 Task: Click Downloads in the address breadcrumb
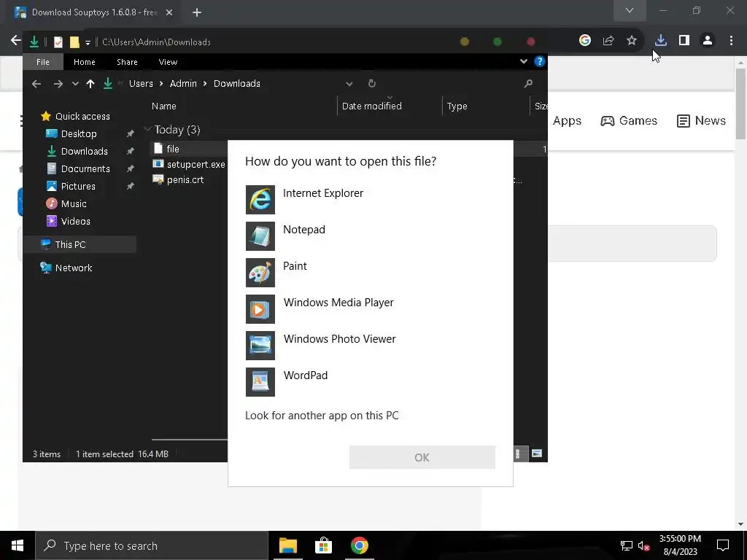coord(237,83)
